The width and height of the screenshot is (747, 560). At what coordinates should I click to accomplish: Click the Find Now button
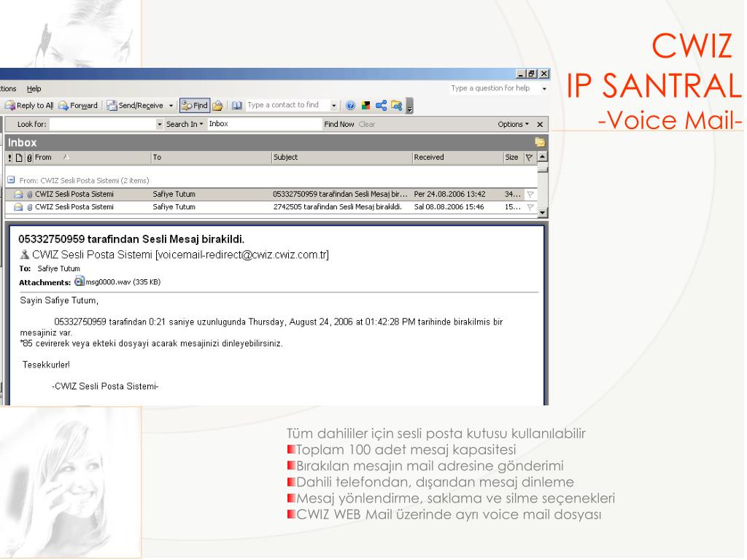click(338, 124)
